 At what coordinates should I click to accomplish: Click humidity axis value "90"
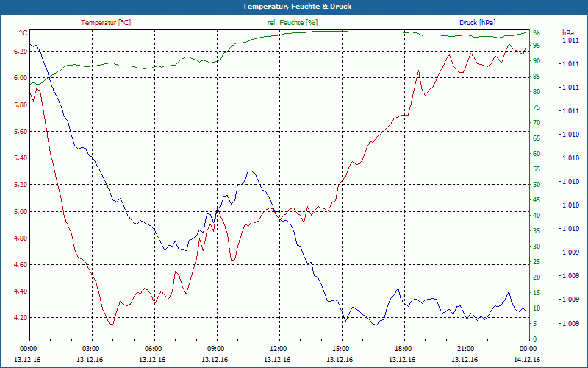pos(537,61)
